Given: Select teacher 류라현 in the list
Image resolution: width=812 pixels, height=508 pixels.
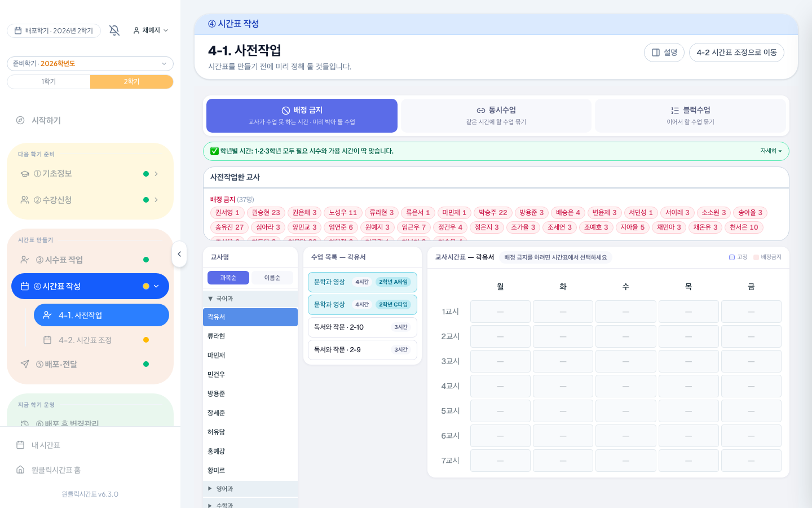Looking at the screenshot, I should pos(250,336).
